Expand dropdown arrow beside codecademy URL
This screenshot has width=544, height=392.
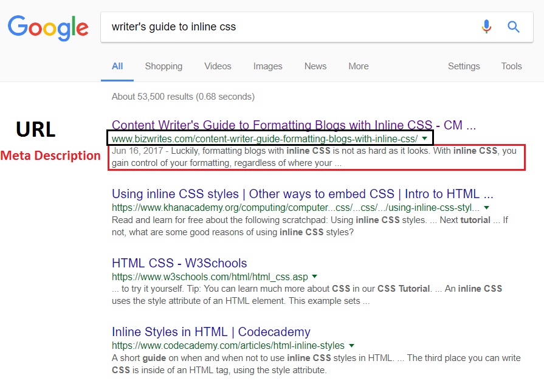pyautogui.click(x=351, y=346)
